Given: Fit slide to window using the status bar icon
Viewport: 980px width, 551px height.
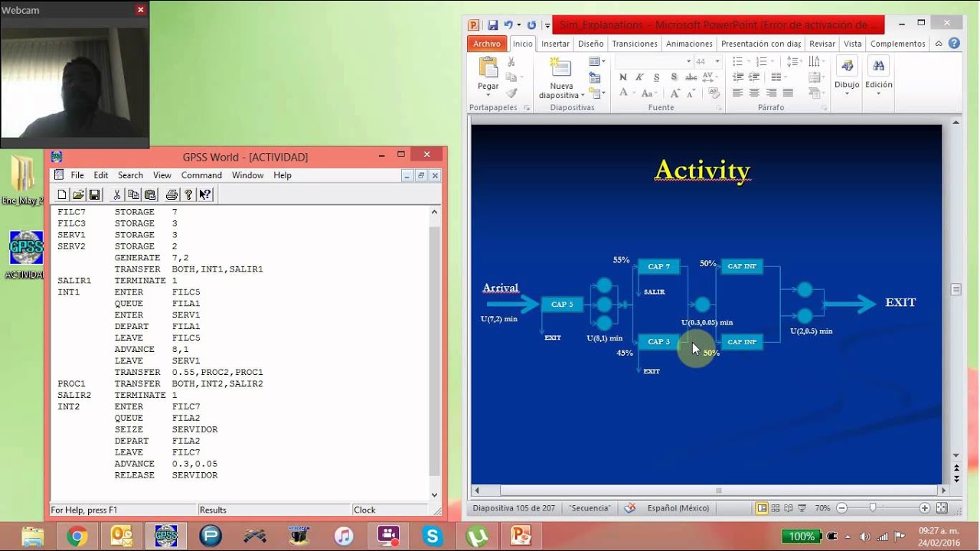Looking at the screenshot, I should click(942, 508).
